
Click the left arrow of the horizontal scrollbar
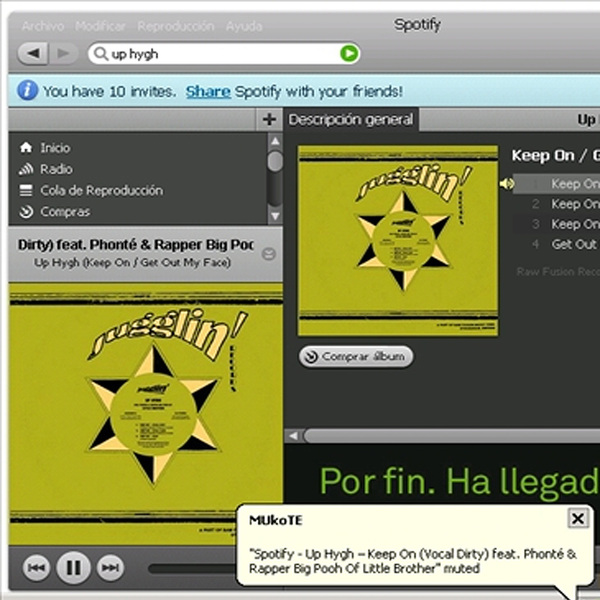pos(293,436)
